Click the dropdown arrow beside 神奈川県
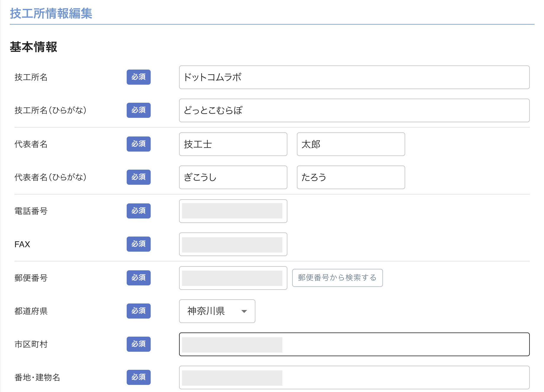The height and width of the screenshot is (392, 544). point(244,311)
